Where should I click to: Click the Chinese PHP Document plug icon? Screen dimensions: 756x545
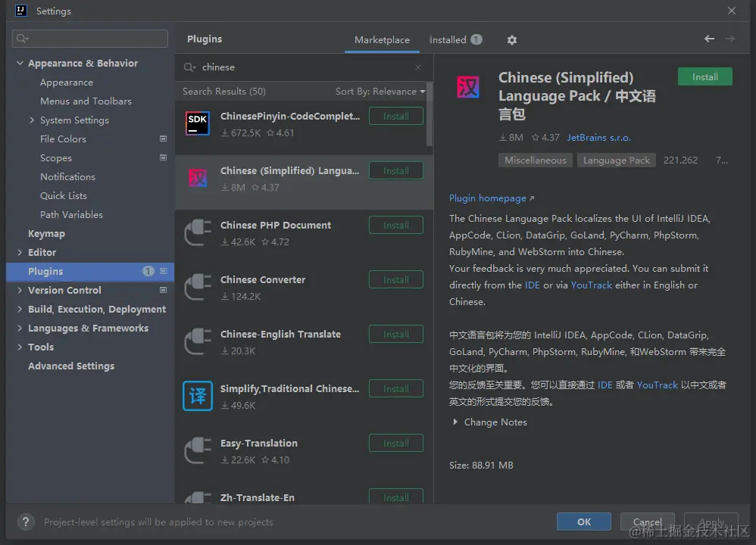coord(198,232)
